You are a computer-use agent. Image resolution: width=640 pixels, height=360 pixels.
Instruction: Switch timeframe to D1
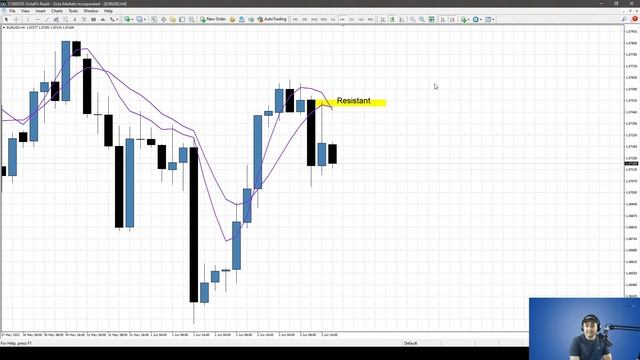(351, 19)
